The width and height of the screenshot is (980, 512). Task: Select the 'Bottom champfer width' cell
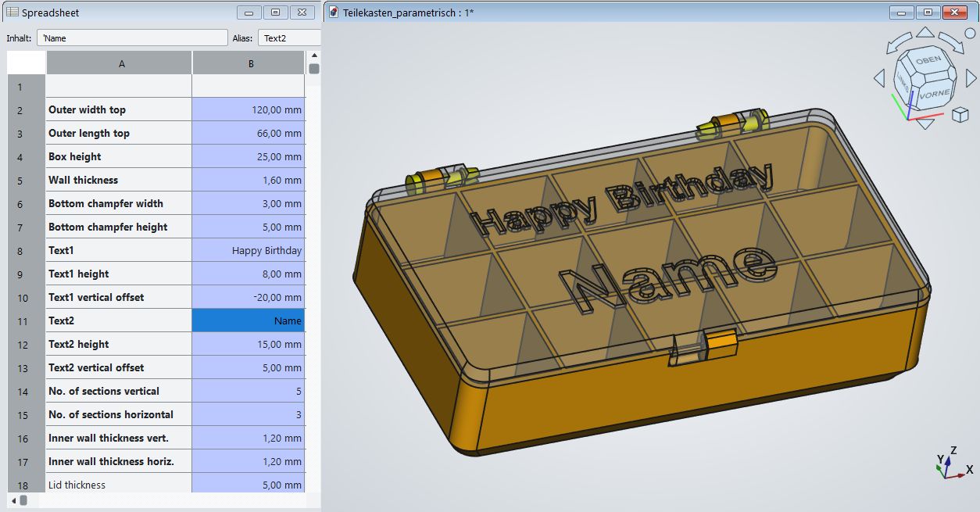click(119, 203)
